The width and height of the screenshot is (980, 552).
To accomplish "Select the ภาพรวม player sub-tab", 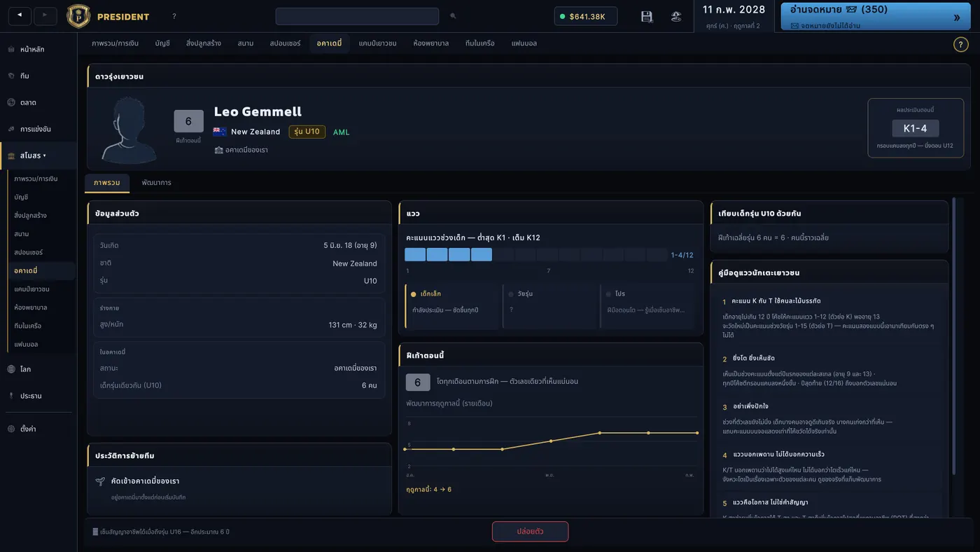I will [x=106, y=183].
